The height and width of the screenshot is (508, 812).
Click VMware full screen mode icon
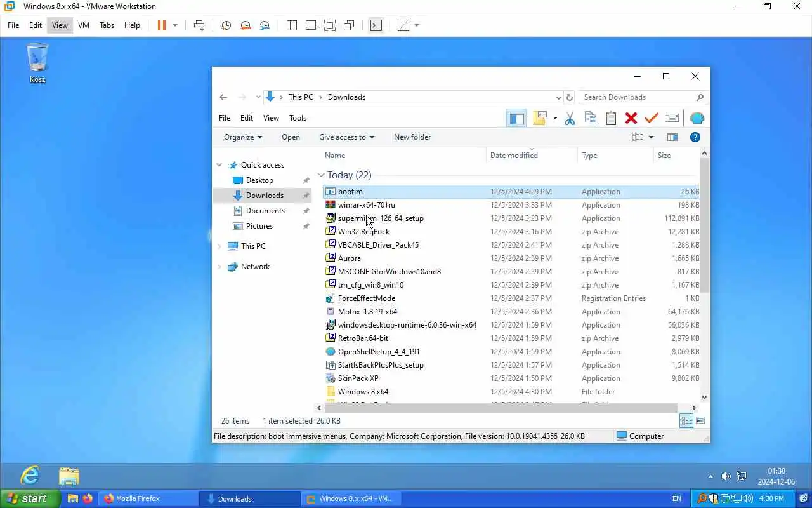(x=330, y=25)
